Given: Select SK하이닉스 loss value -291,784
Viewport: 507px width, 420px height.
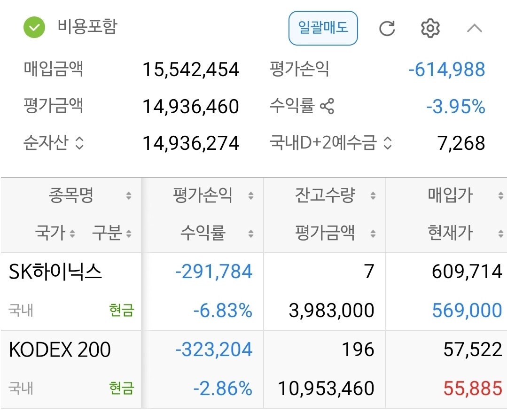Looking at the screenshot, I should coord(214,271).
